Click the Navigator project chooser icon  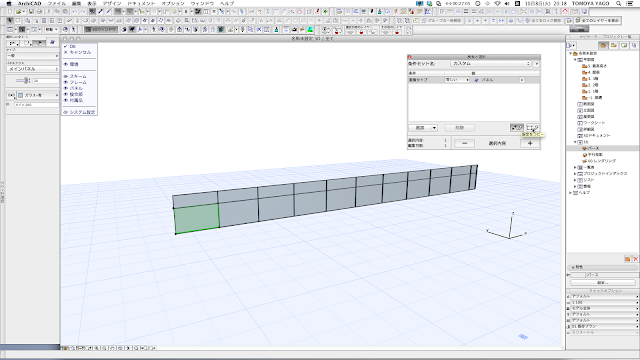point(571,45)
